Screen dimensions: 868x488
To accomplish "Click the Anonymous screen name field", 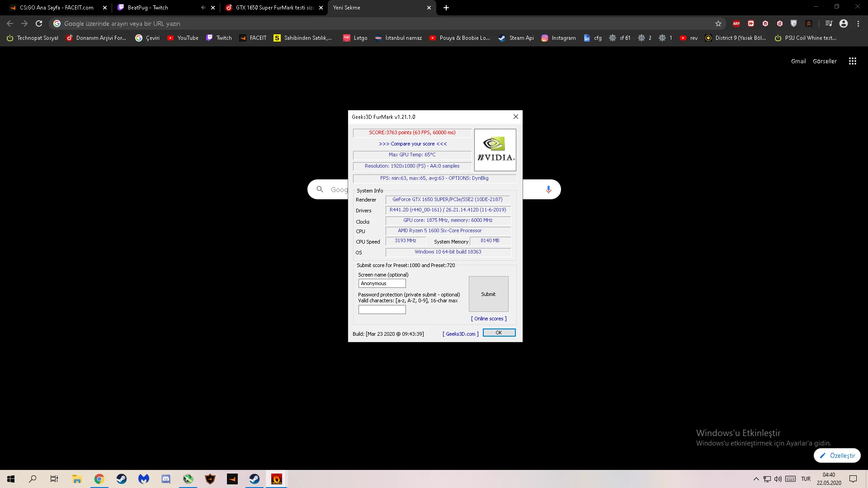I will click(382, 283).
